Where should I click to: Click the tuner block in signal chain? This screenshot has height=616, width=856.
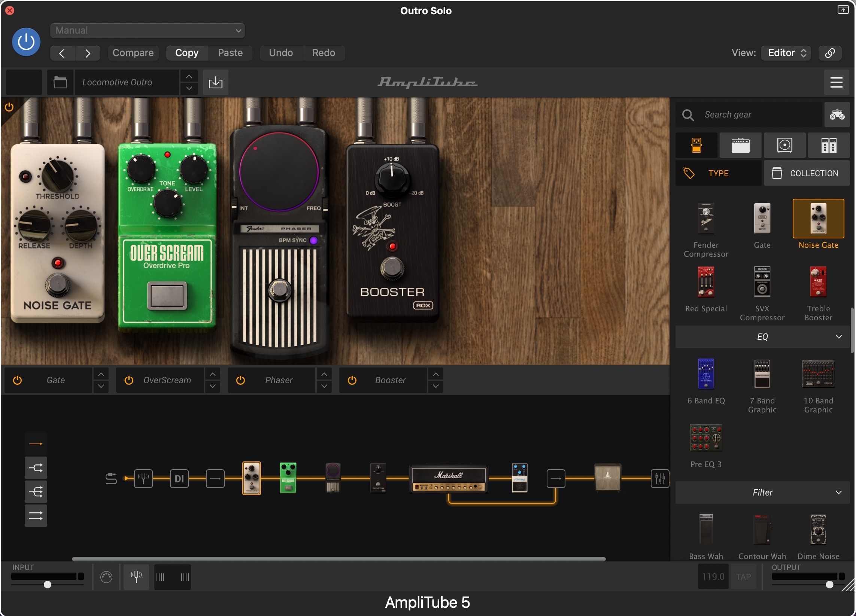coord(143,479)
